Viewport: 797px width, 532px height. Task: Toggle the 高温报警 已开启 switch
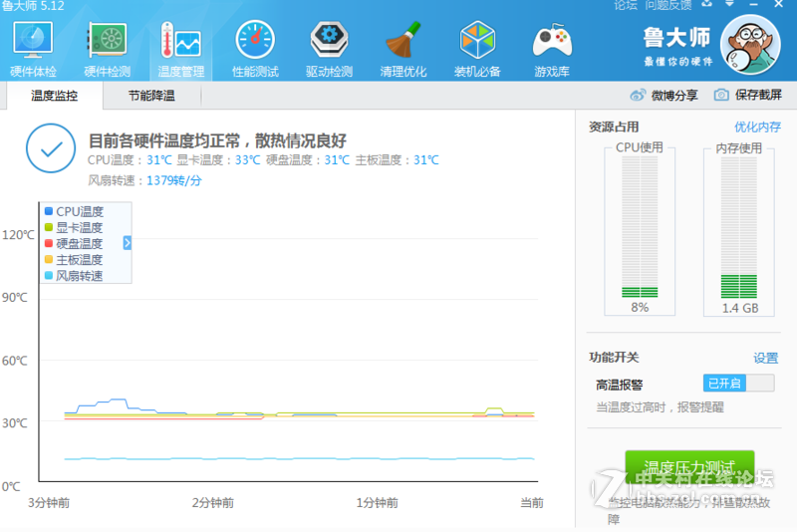tap(738, 384)
